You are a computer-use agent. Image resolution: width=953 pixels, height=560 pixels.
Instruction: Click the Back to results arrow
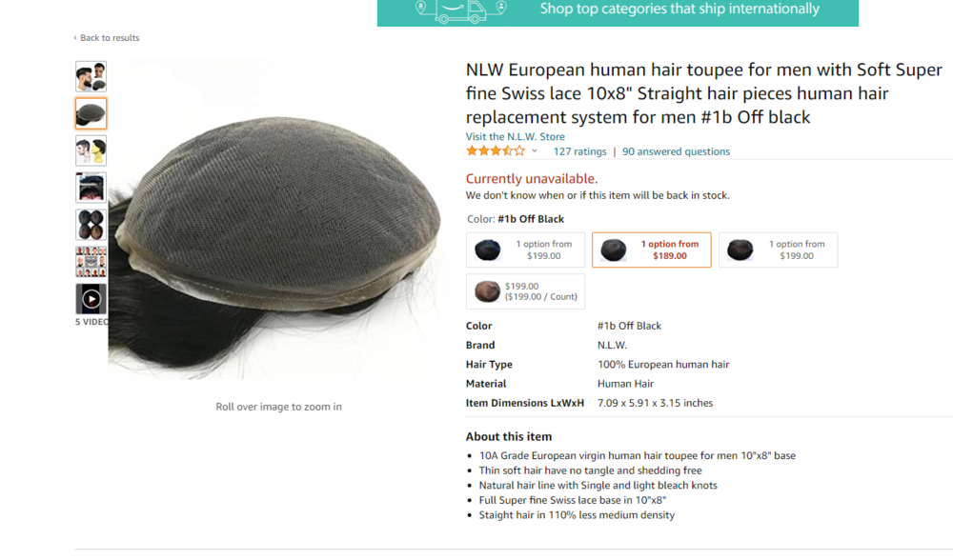tap(75, 38)
